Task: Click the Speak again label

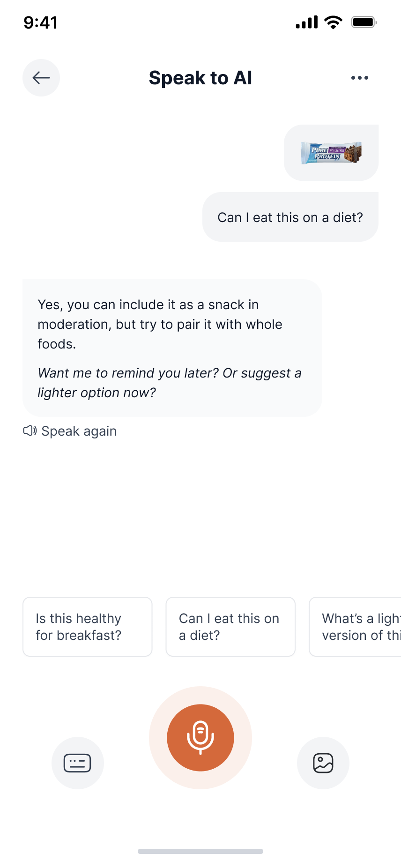Action: coord(79,431)
